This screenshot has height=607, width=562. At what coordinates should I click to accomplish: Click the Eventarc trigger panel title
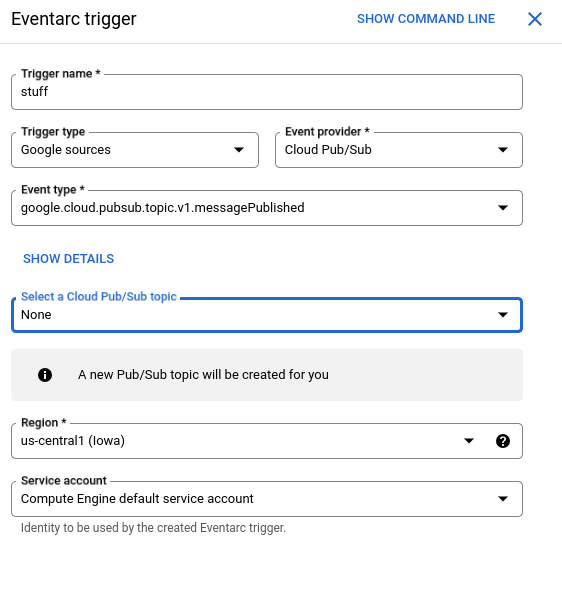point(74,19)
